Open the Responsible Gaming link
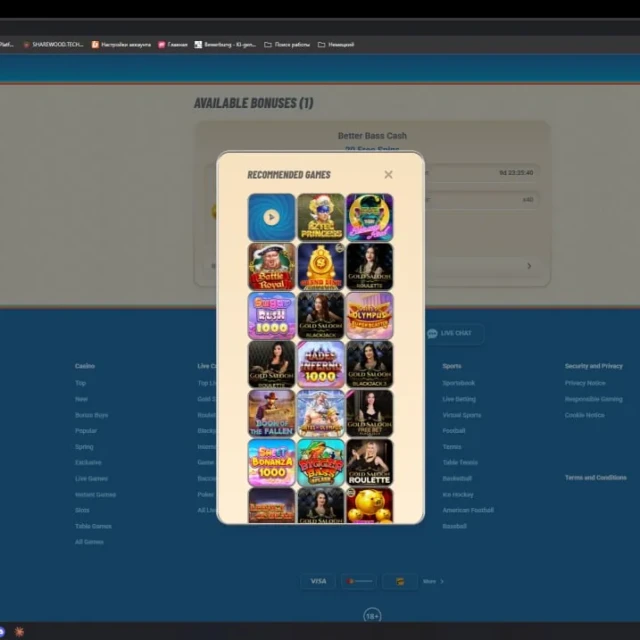The width and height of the screenshot is (640, 640). pyautogui.click(x=594, y=399)
